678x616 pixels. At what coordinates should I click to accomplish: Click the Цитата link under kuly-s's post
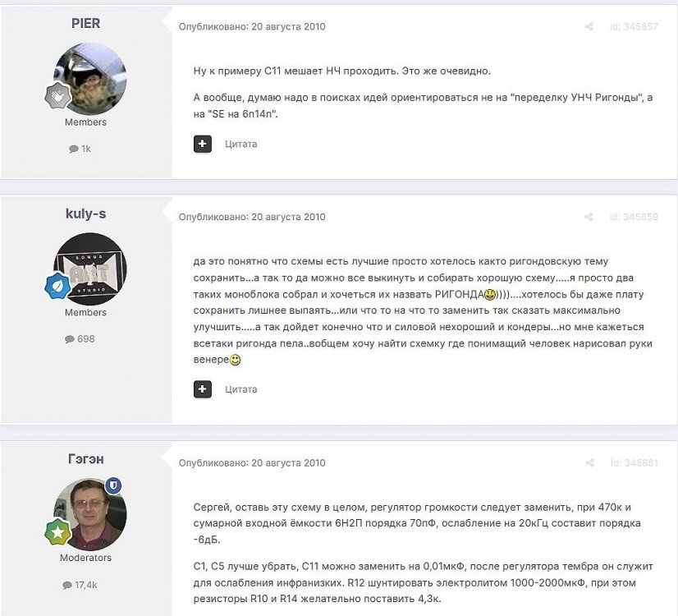pos(241,389)
